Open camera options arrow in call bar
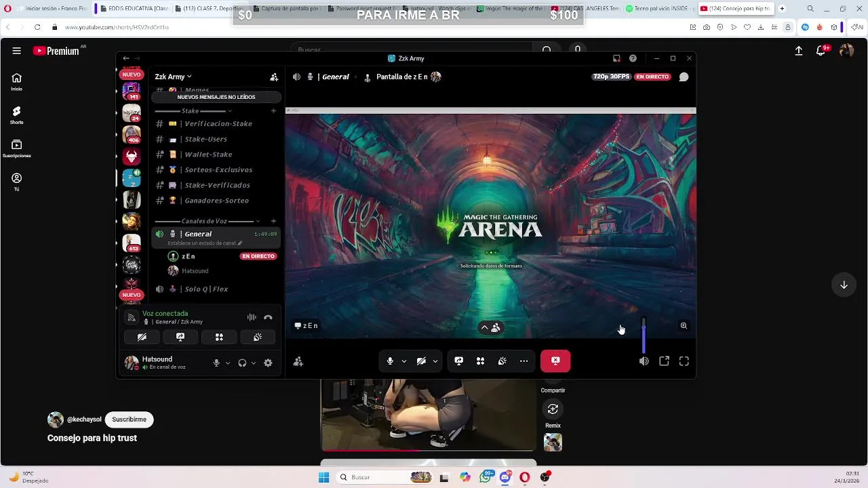Image resolution: width=868 pixels, height=488 pixels. pos(435,361)
